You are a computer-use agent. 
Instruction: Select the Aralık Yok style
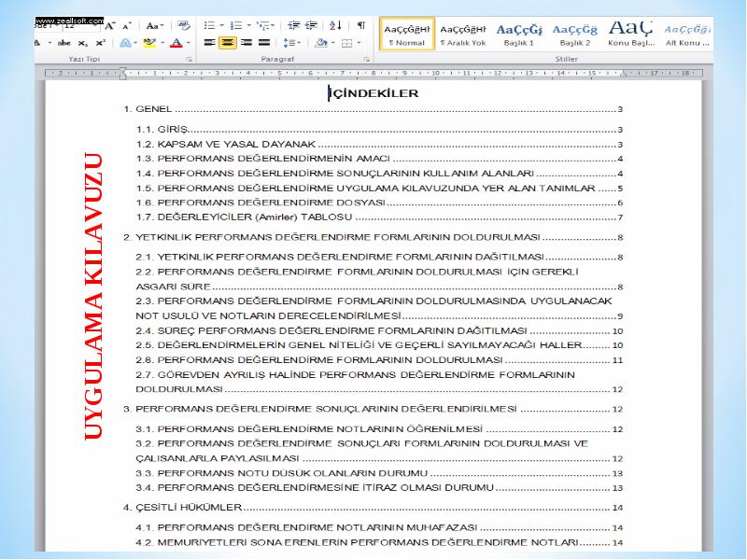pyautogui.click(x=462, y=34)
